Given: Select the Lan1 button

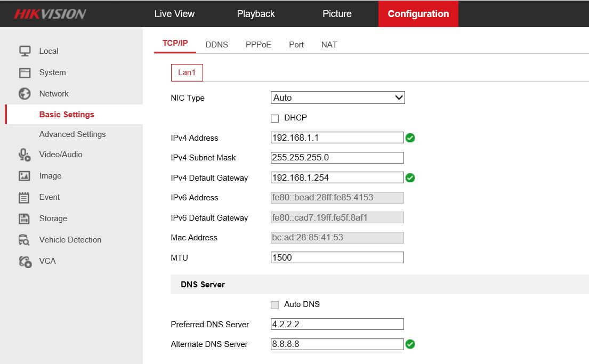Looking at the screenshot, I should (187, 72).
